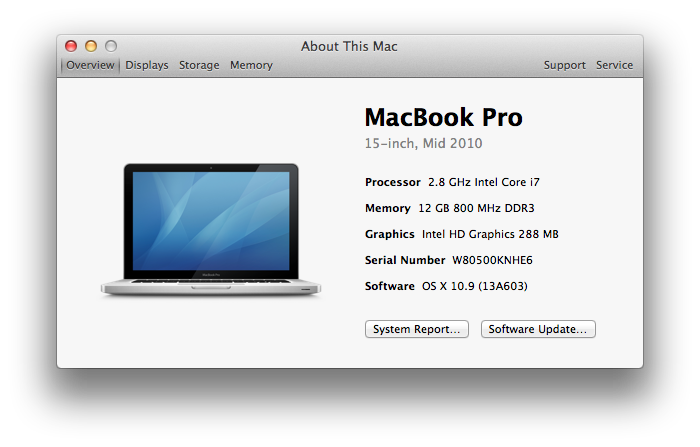The width and height of the screenshot is (700, 447).
Task: Click the 'Memory' spec label
Action: [x=388, y=209]
